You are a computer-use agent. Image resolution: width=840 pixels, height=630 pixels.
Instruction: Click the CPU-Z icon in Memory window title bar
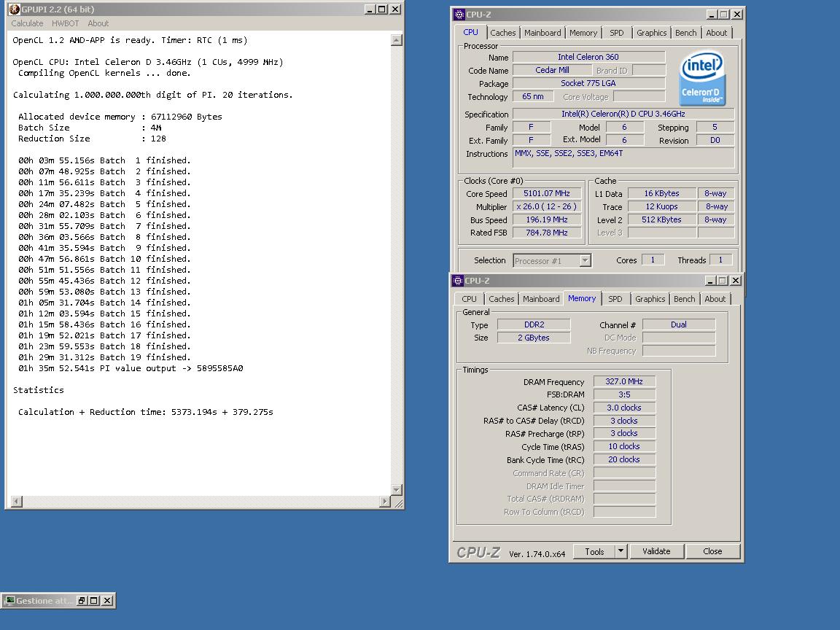457,281
